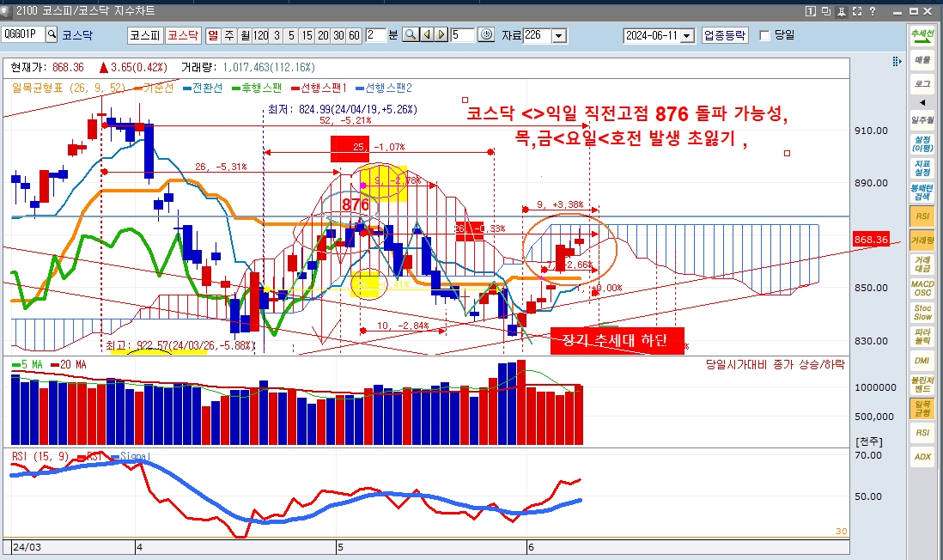
Task: Click the window icon at the title bar's left end
Action: tap(6, 11)
